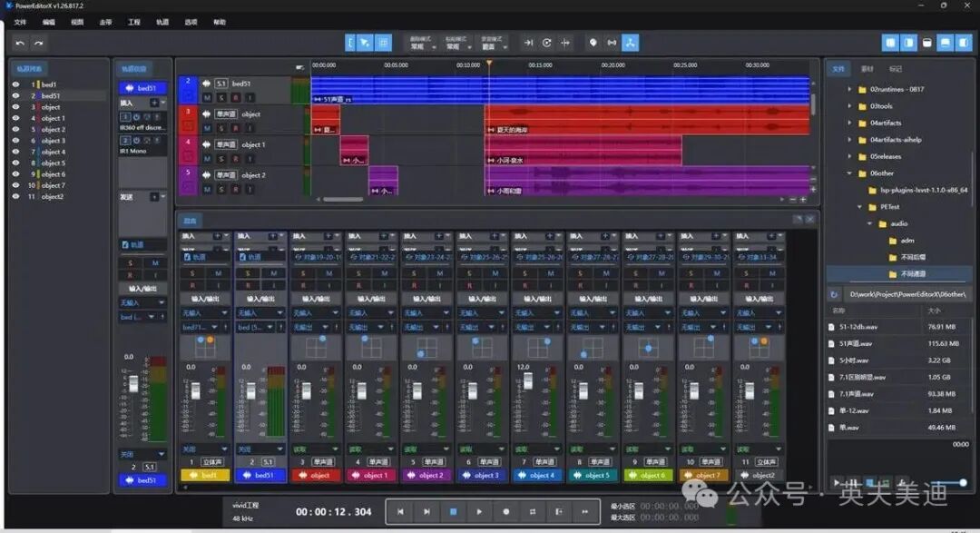Open the automation mode dropdown for object 4 strip
980x533 pixels.
tap(537, 449)
